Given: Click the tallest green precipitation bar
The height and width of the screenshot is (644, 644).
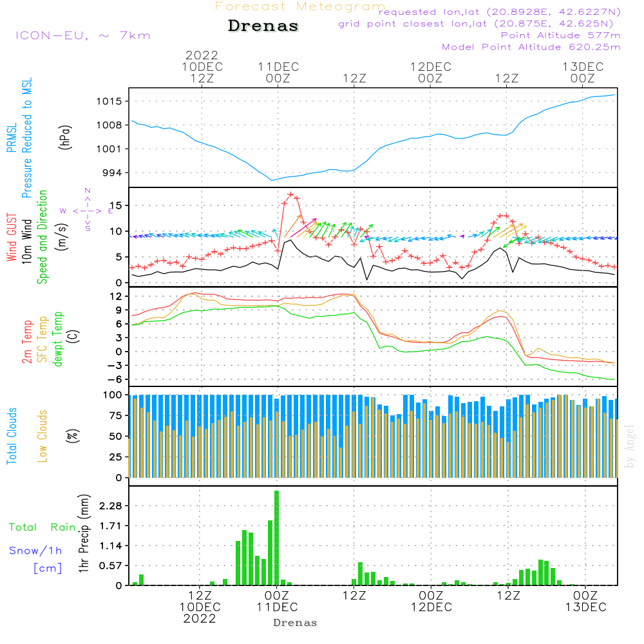Looking at the screenshot, I should 277,538.
